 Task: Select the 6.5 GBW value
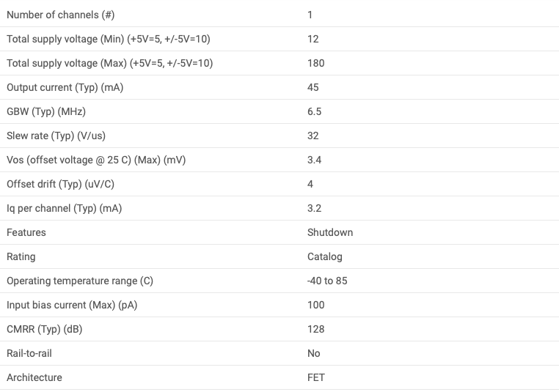(x=314, y=112)
